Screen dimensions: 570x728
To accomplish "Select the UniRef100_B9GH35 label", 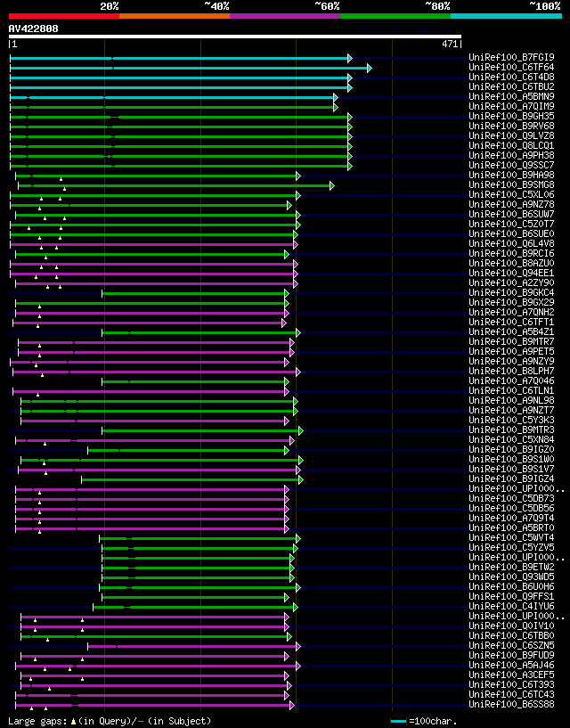I will point(511,116).
